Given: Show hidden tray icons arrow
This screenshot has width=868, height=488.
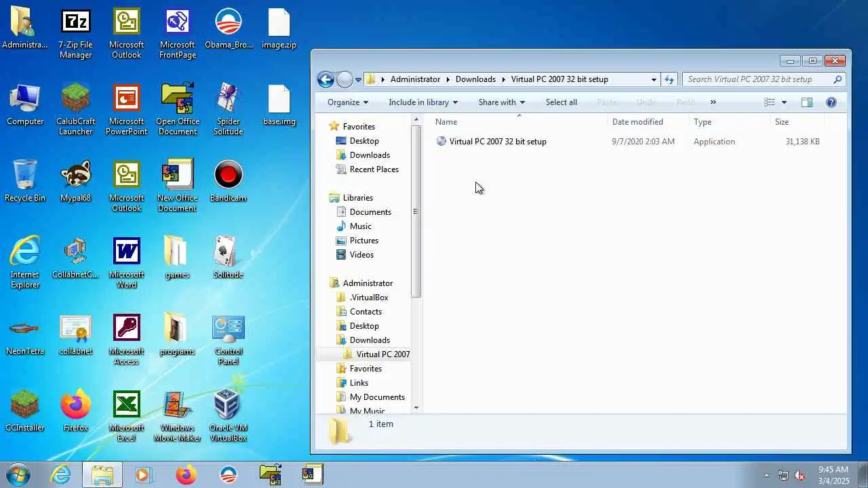Looking at the screenshot, I should point(767,476).
